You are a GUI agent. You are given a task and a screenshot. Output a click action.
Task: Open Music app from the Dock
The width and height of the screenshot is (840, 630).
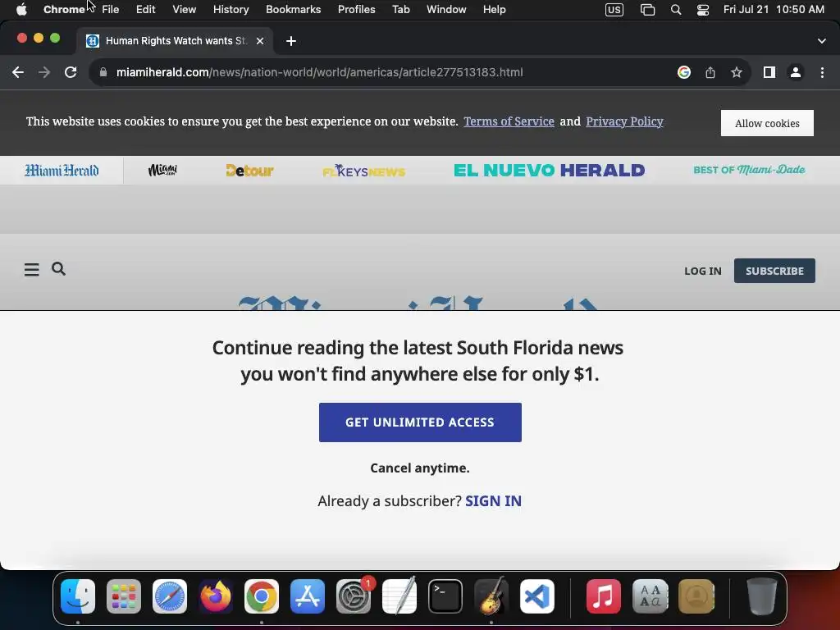click(x=603, y=596)
